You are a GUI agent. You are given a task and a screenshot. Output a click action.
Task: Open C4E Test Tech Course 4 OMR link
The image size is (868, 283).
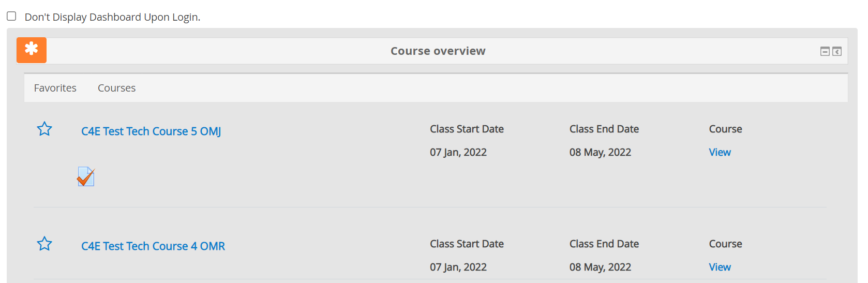pos(153,246)
